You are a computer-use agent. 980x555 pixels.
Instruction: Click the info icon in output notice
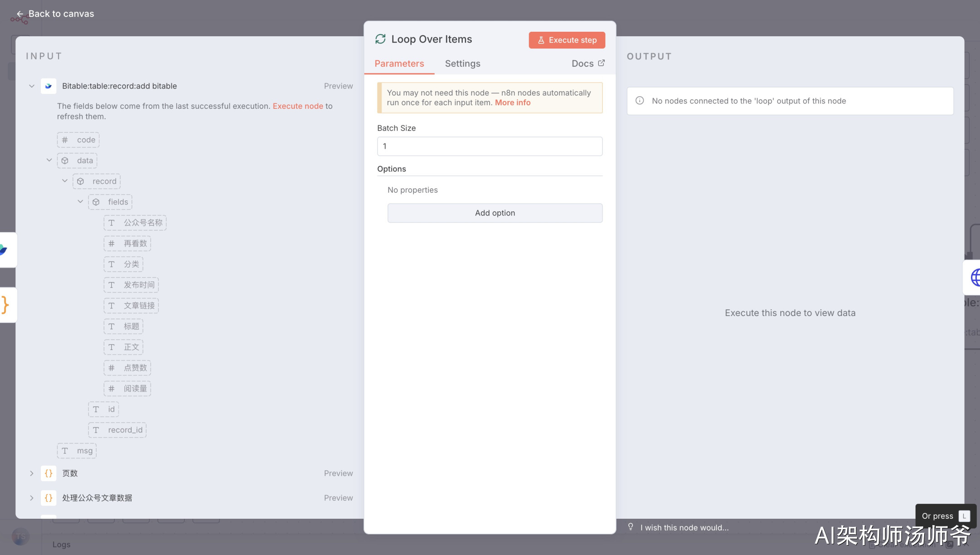point(640,101)
